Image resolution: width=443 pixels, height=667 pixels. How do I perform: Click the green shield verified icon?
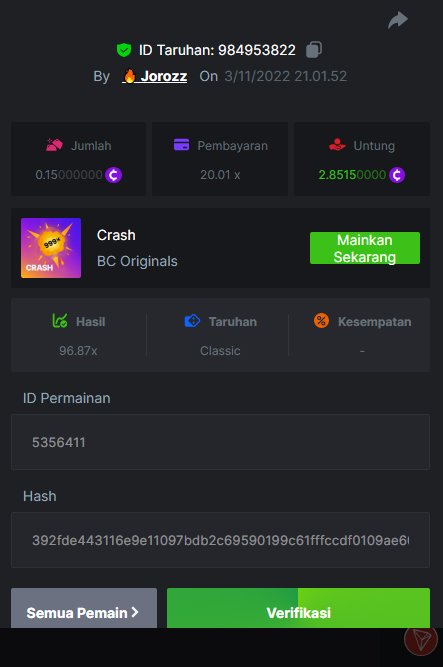(124, 50)
